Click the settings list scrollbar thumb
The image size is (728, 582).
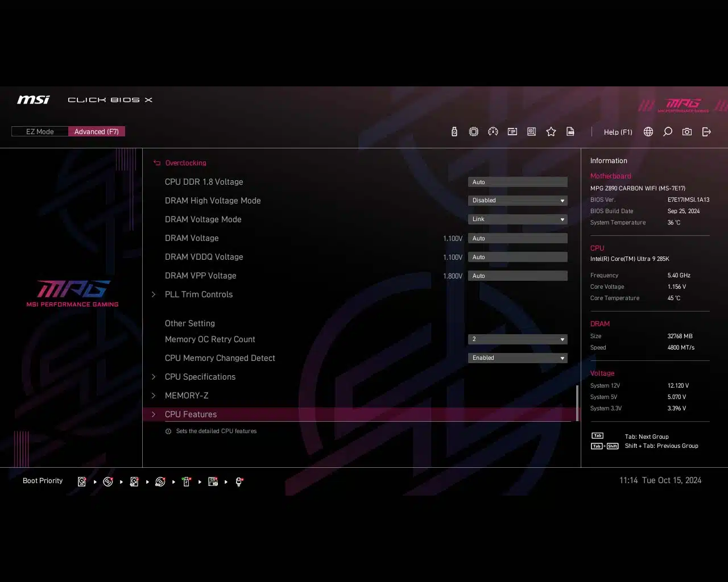click(577, 403)
